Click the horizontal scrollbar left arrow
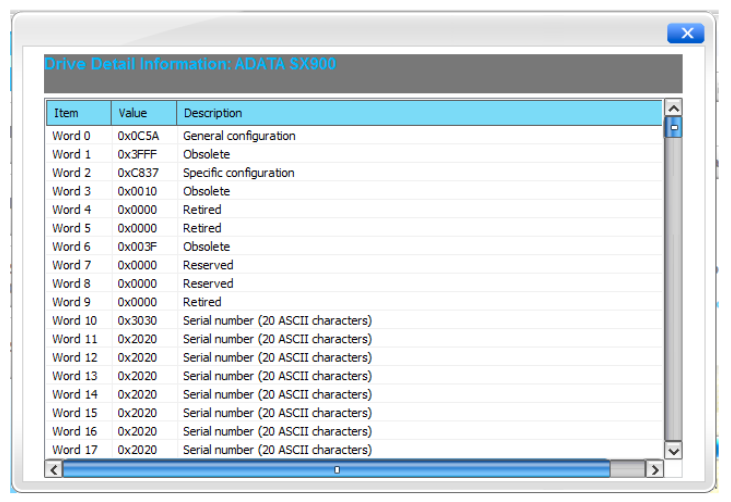Viewport: 731px width, 502px height. click(x=54, y=469)
